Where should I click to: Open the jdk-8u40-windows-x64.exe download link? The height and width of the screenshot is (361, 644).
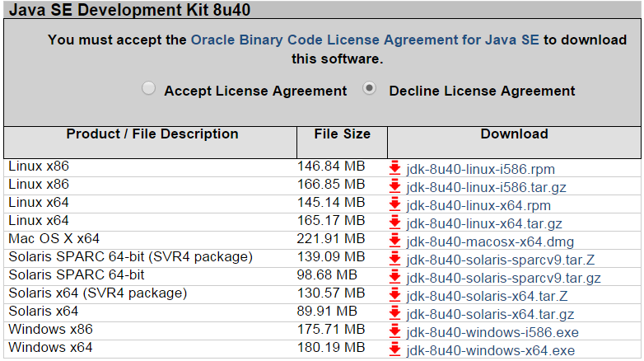pos(490,351)
